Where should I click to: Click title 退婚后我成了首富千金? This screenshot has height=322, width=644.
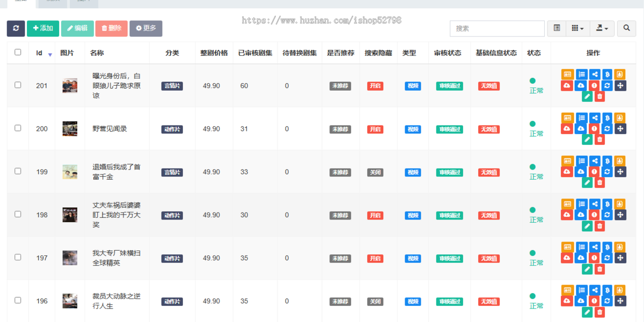point(116,172)
